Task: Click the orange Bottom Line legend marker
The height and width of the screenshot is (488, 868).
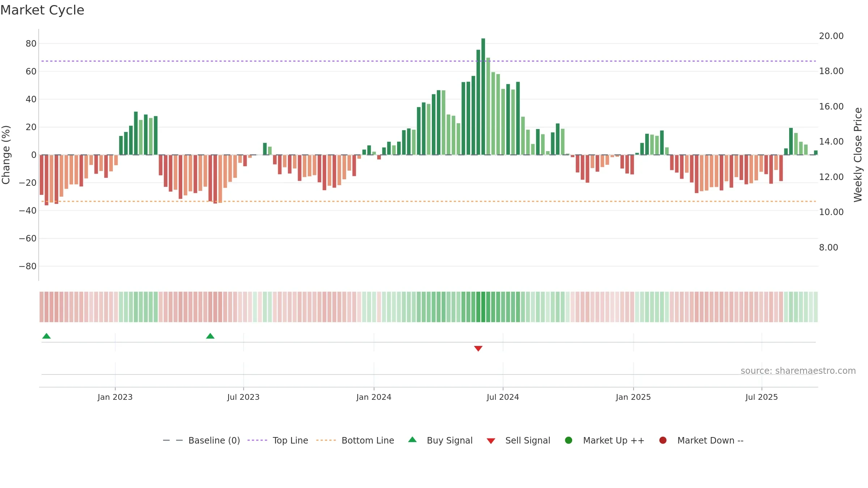Action: click(x=326, y=440)
